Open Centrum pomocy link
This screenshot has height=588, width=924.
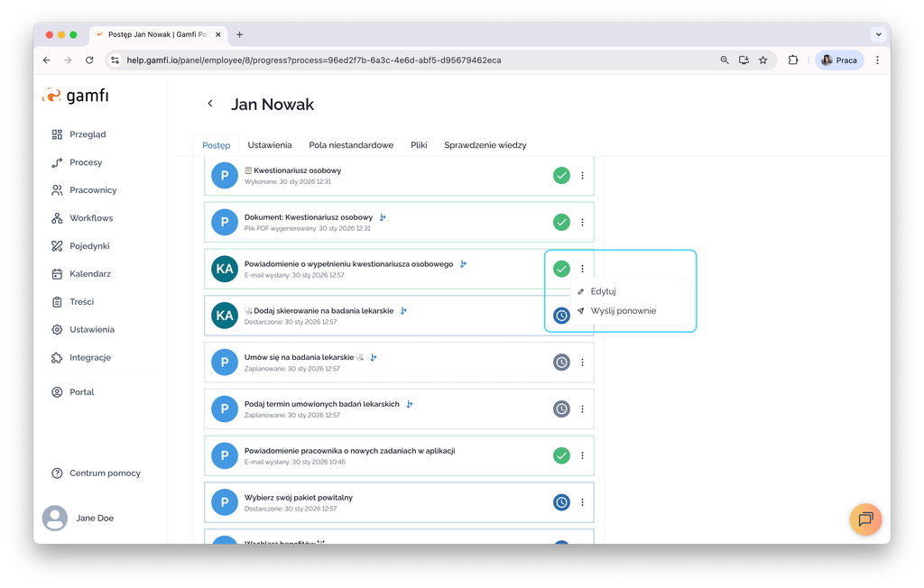pos(105,473)
